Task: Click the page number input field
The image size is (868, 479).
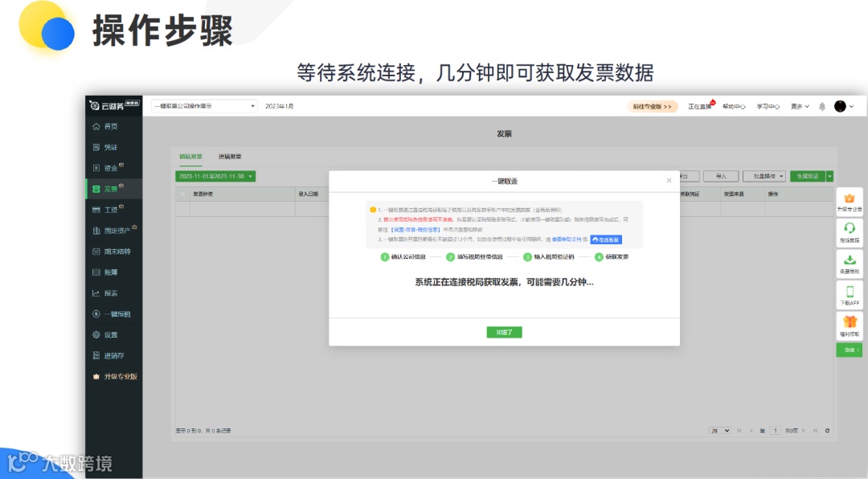Action: click(x=775, y=430)
